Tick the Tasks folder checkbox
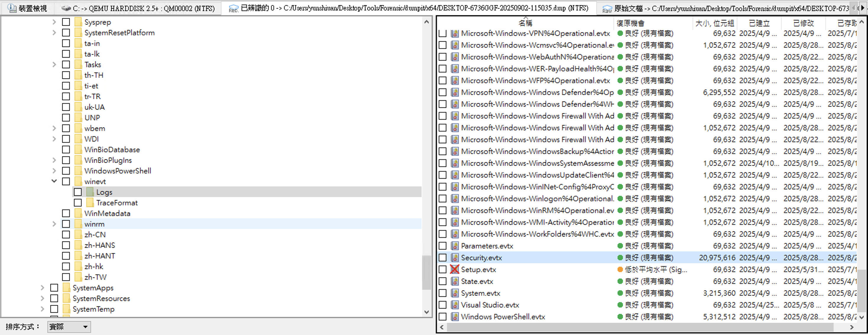Screen dimensions: 868x335 point(66,64)
